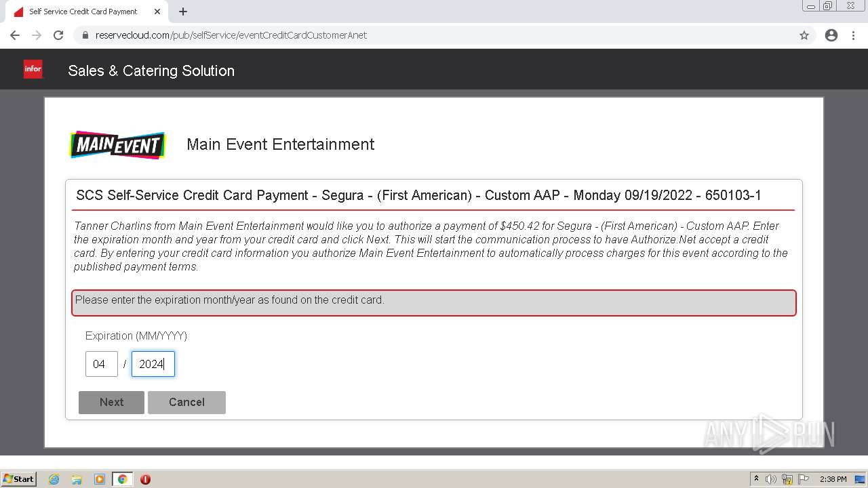Viewport: 868px width, 488px height.
Task: Open the red Opera icon in taskbar
Action: (x=145, y=479)
